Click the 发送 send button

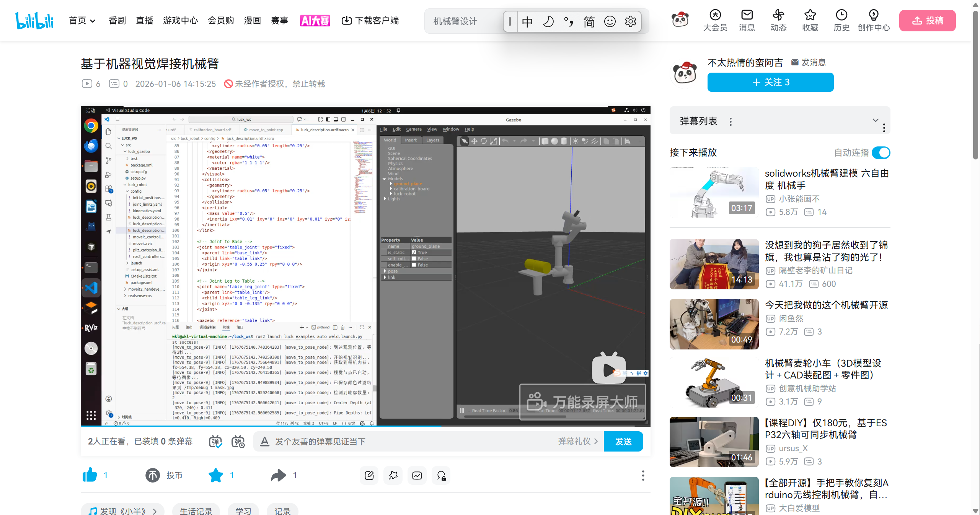pyautogui.click(x=623, y=442)
